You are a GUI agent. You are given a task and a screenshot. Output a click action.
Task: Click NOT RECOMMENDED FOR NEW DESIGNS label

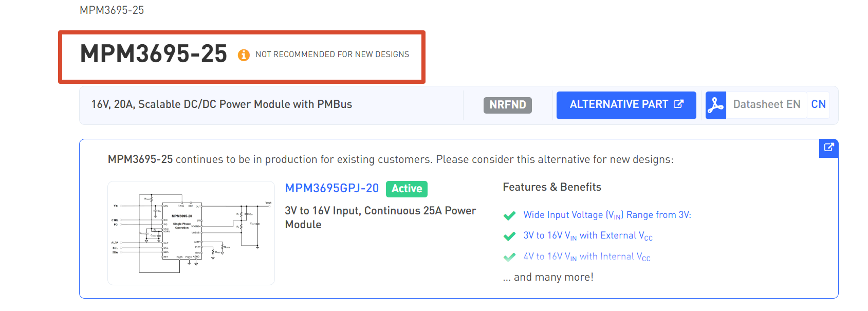pos(332,54)
